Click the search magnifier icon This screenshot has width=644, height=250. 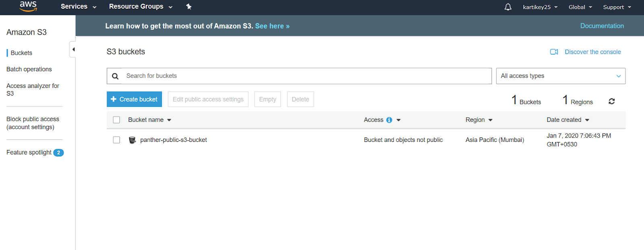(x=115, y=76)
